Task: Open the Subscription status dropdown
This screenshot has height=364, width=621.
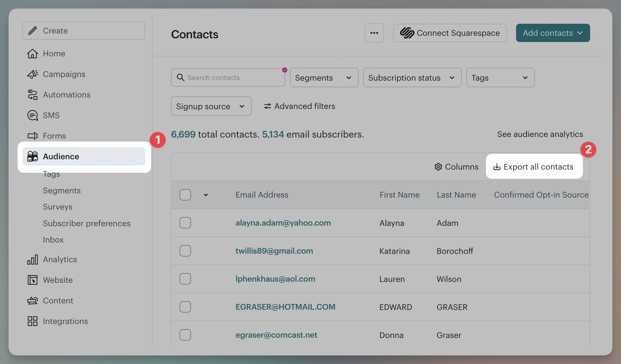Action: click(x=412, y=77)
